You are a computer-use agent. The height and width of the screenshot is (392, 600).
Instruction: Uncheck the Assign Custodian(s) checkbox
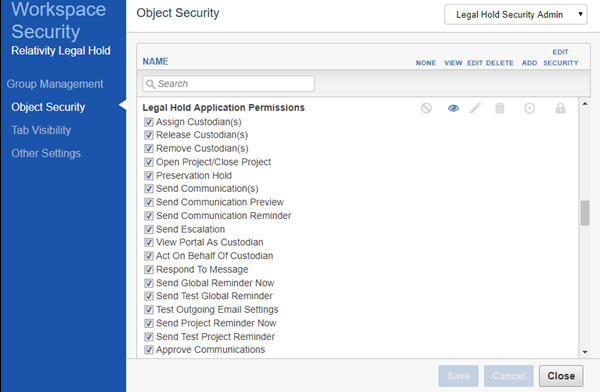[148, 122]
